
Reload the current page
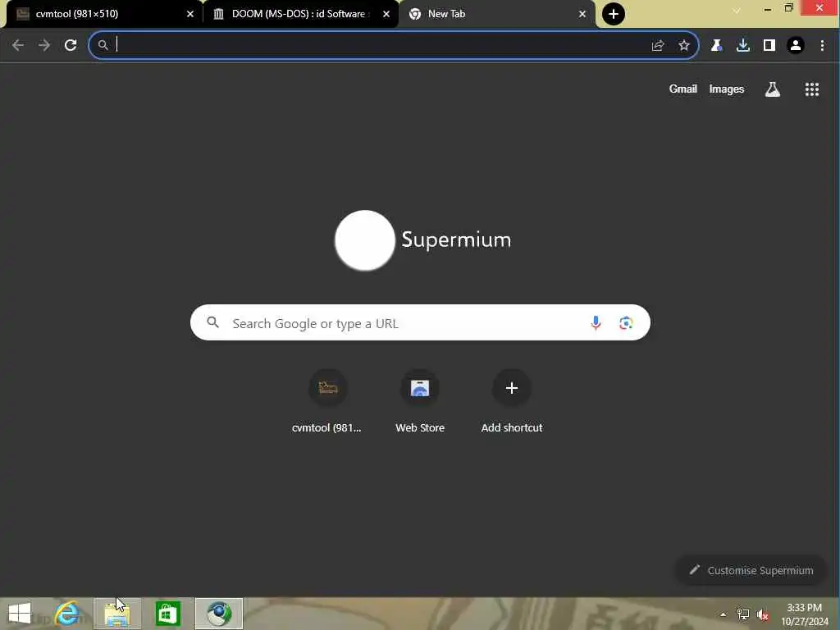click(x=71, y=46)
